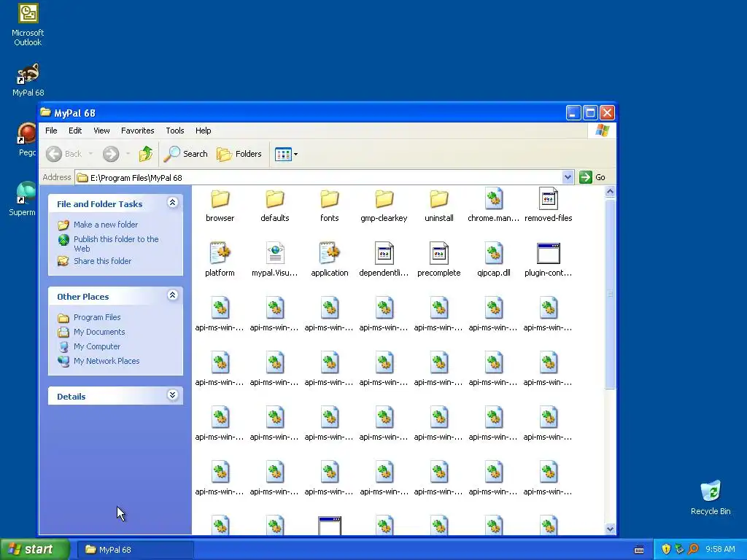
Task: Click MyPal 68 taskbar button
Action: pyautogui.click(x=135, y=550)
